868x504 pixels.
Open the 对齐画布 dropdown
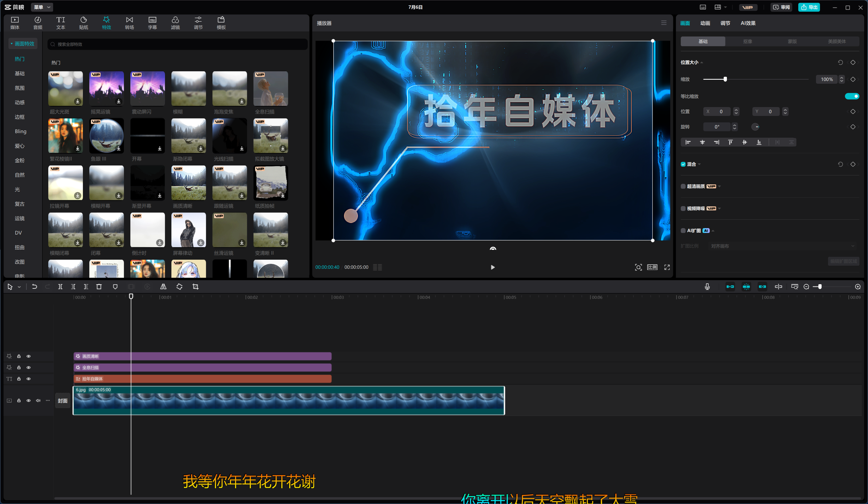pos(783,246)
